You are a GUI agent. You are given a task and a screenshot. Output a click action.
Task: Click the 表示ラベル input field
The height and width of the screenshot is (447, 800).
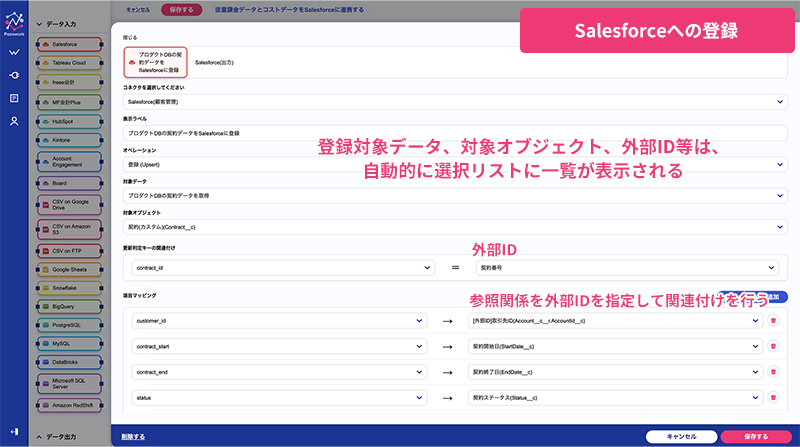point(455,133)
